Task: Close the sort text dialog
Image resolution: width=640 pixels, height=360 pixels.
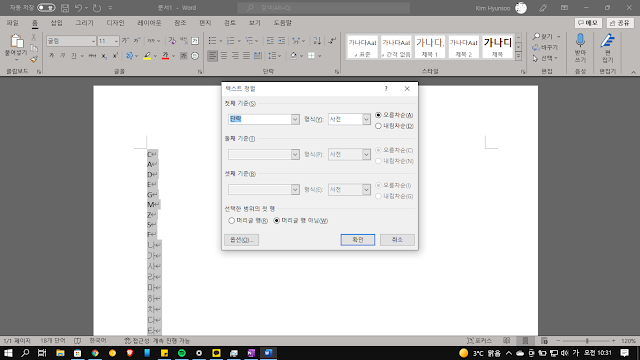Action: click(407, 89)
